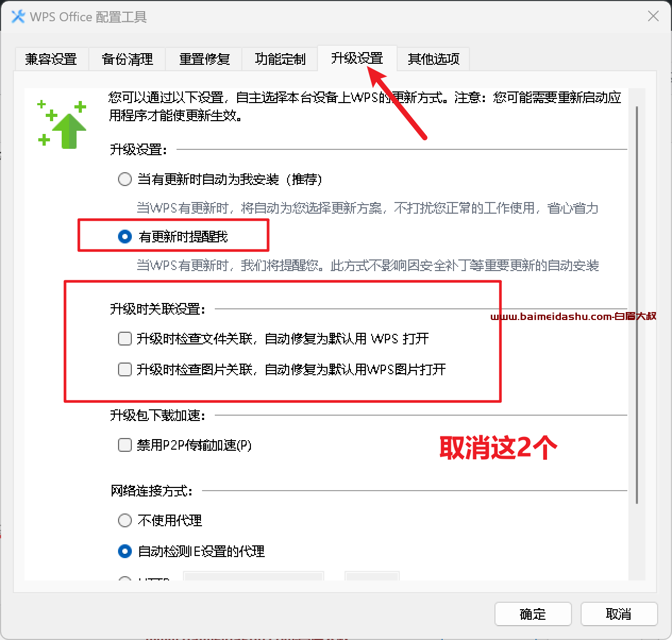The image size is (672, 640).
Task: Click the 升级时关联设置: section heading
Action: pyautogui.click(x=158, y=309)
